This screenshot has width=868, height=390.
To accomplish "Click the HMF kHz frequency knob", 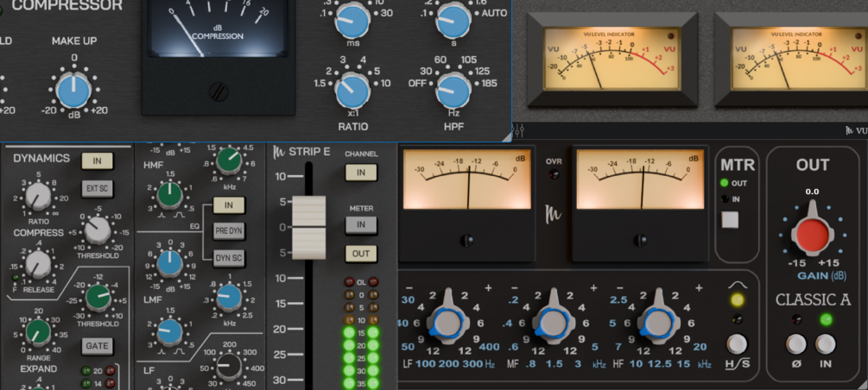I will pyautogui.click(x=228, y=161).
